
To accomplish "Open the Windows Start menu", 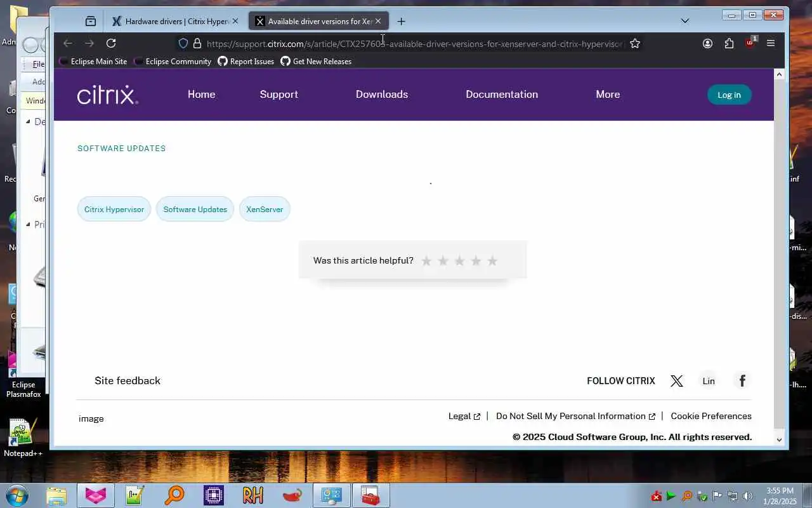I will coord(16,495).
